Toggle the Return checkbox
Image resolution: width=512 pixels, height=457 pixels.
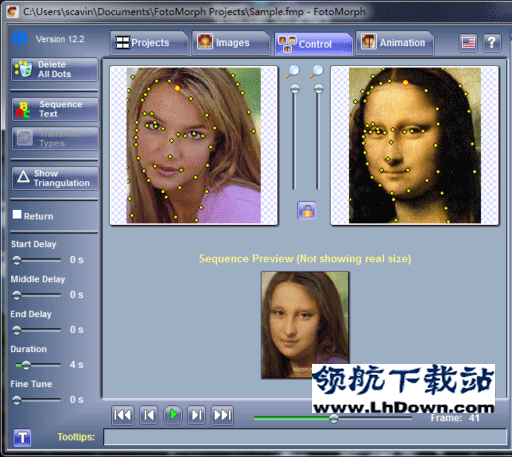(x=17, y=215)
